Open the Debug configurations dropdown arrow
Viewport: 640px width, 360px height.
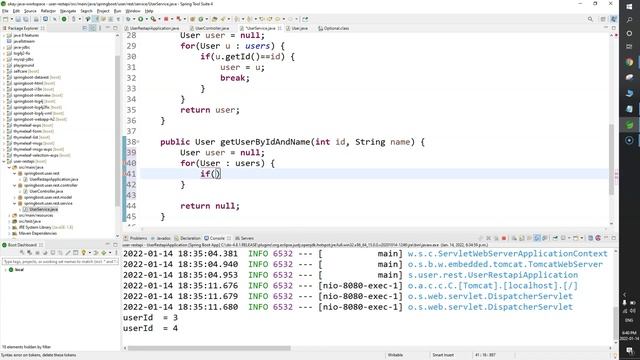coord(133,19)
